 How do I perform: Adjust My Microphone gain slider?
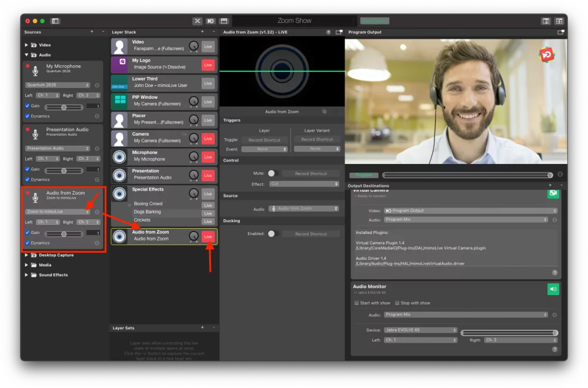coord(64,107)
